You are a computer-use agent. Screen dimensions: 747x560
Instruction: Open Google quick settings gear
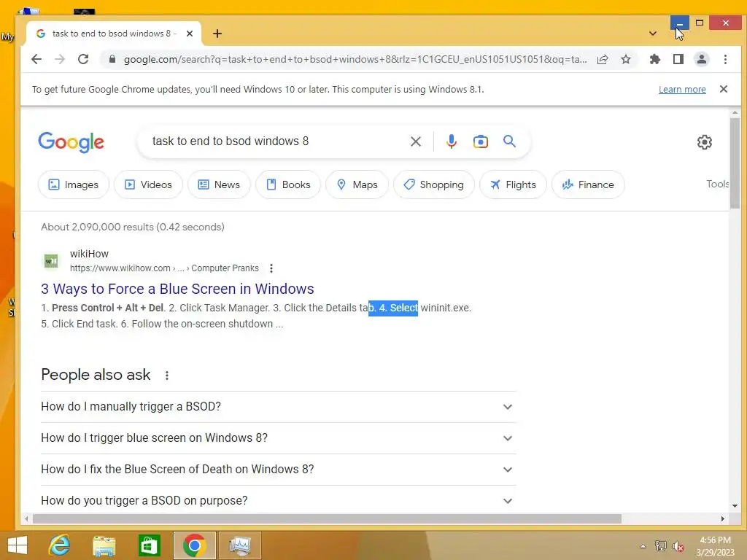point(704,142)
